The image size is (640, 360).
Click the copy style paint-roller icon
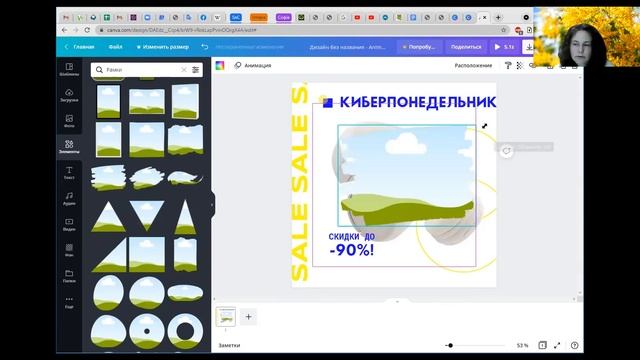(x=508, y=65)
